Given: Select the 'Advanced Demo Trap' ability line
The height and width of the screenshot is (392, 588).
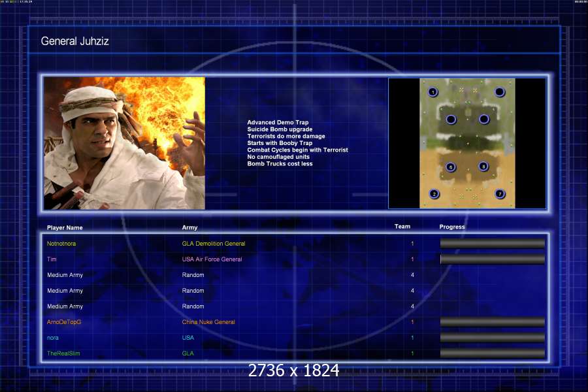Looking at the screenshot, I should (278, 122).
